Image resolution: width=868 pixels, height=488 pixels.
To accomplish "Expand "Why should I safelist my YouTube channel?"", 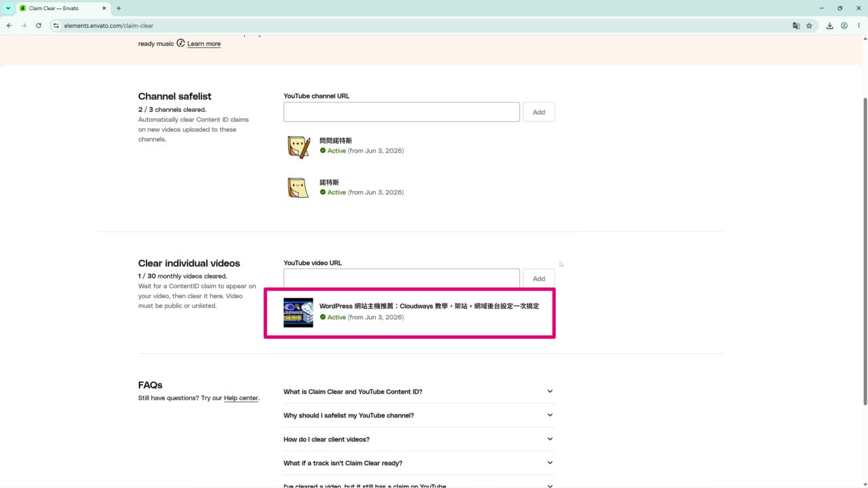I will pos(419,415).
